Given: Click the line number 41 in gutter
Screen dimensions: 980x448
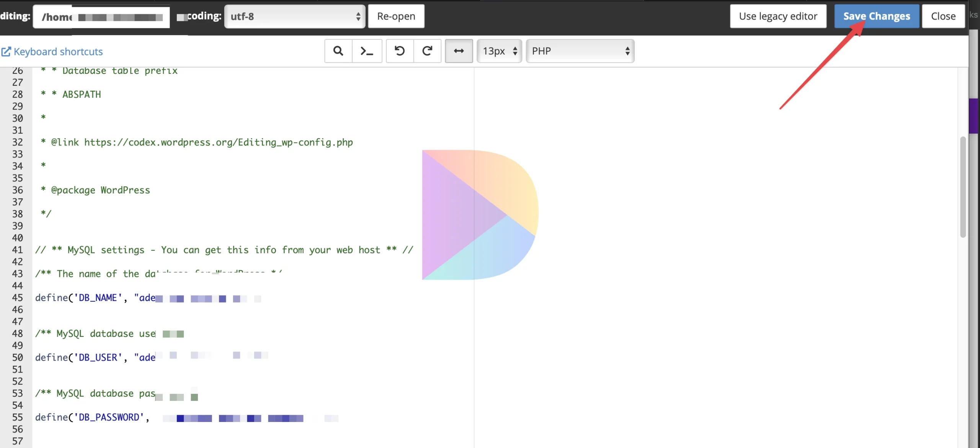Looking at the screenshot, I should click(18, 250).
